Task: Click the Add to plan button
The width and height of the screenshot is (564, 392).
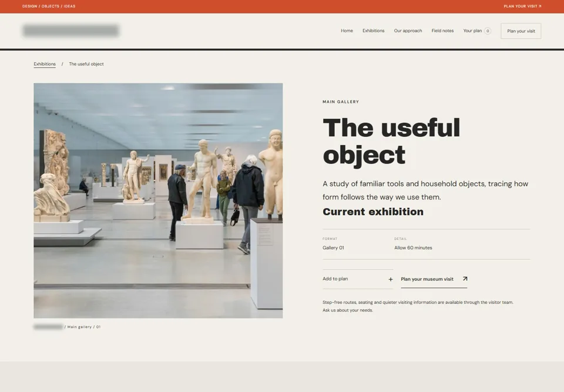Action: (x=358, y=279)
